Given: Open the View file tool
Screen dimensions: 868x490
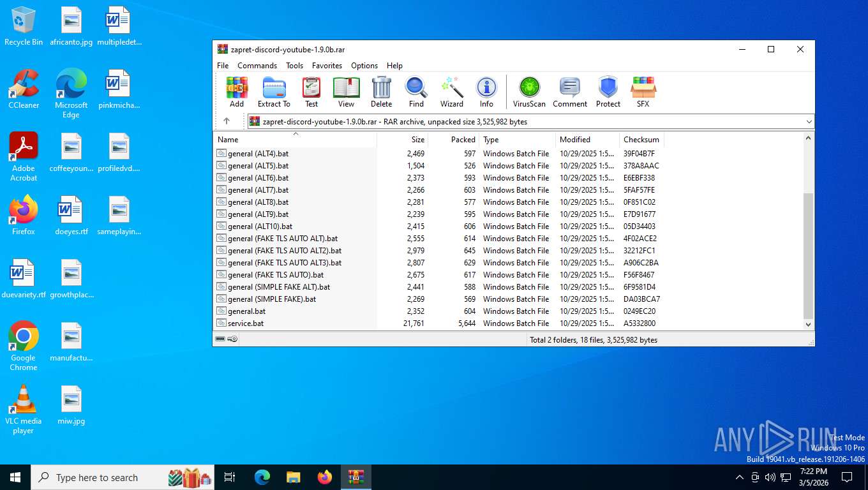Looking at the screenshot, I should click(x=346, y=92).
